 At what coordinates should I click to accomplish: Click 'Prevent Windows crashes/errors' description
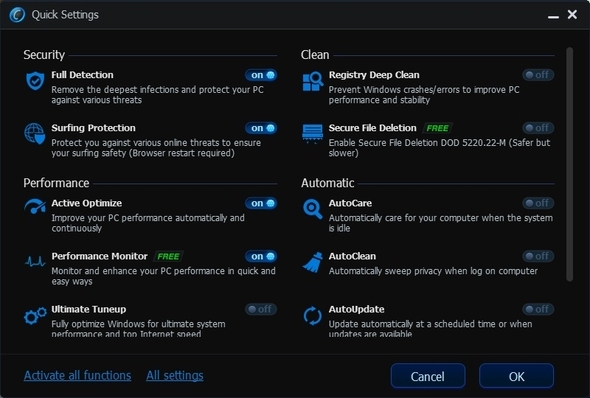(x=424, y=95)
